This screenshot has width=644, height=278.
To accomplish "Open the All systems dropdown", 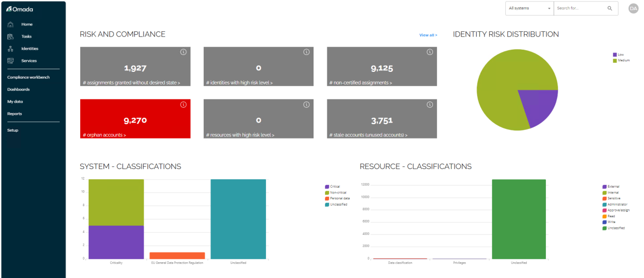I will tap(529, 8).
